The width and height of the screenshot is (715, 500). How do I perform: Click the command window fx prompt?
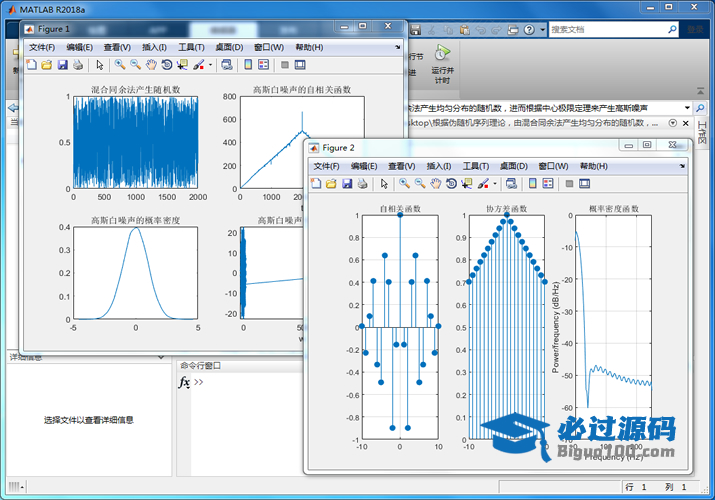(184, 382)
